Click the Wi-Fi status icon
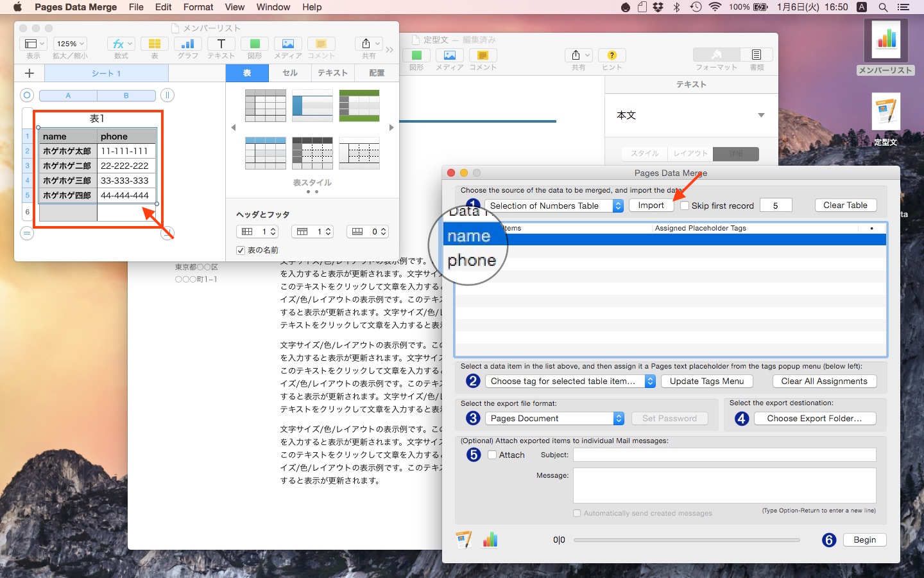The width and height of the screenshot is (924, 578). (x=715, y=7)
